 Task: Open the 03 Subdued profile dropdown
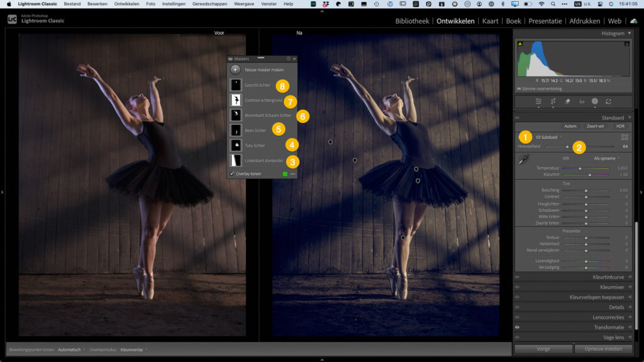point(548,138)
